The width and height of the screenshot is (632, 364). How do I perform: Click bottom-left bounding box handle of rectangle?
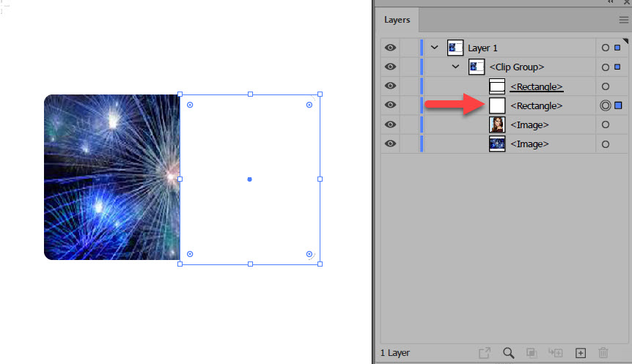(x=180, y=264)
